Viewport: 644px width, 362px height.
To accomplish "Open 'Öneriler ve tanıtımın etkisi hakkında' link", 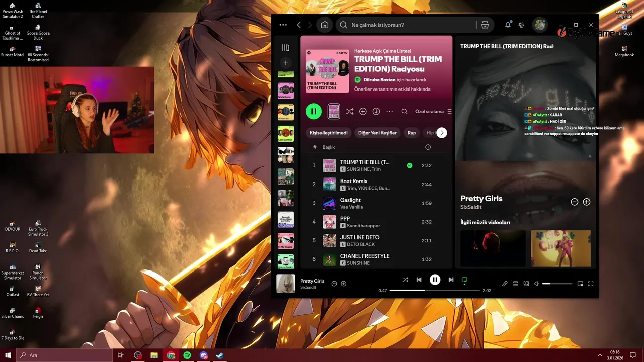I will (392, 89).
